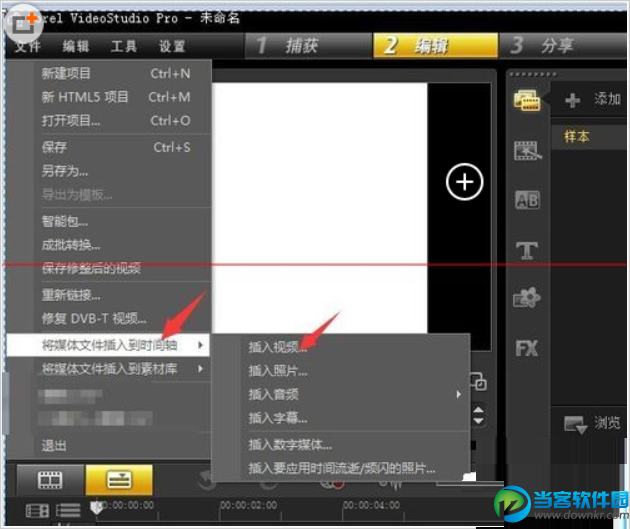Click the 浏览 browse button
This screenshot has width=630, height=529.
click(x=592, y=423)
